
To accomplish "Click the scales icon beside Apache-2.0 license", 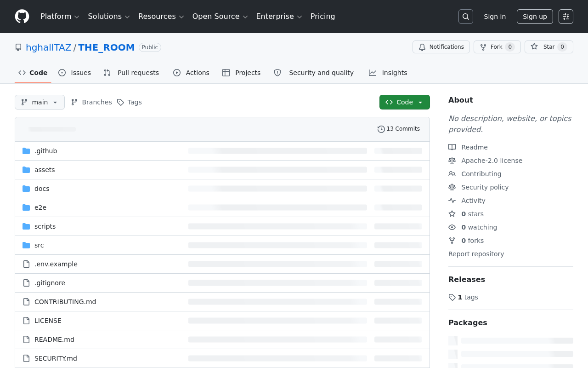I will (x=452, y=161).
